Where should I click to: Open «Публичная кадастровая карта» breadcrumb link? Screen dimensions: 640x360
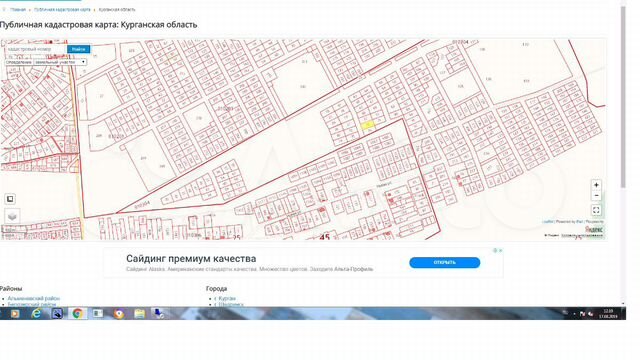[62, 9]
